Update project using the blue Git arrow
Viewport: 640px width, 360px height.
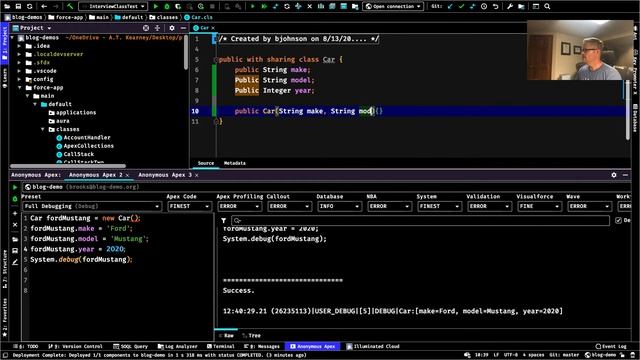click(450, 7)
